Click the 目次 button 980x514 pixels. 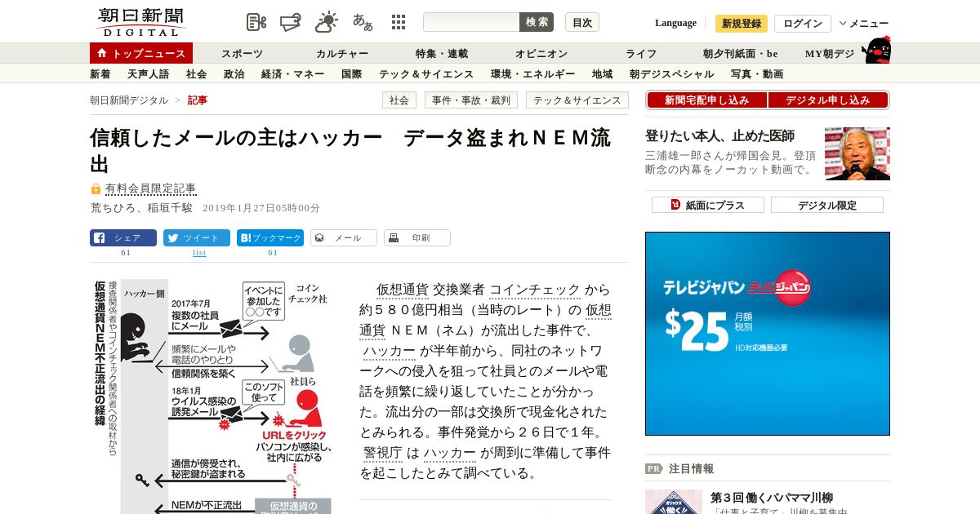pyautogui.click(x=582, y=22)
